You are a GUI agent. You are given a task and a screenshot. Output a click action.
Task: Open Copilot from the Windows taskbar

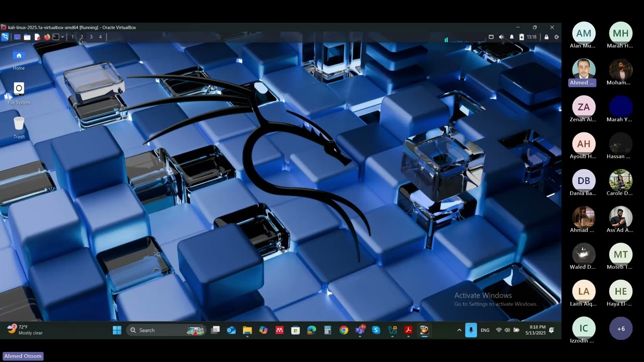point(263,330)
